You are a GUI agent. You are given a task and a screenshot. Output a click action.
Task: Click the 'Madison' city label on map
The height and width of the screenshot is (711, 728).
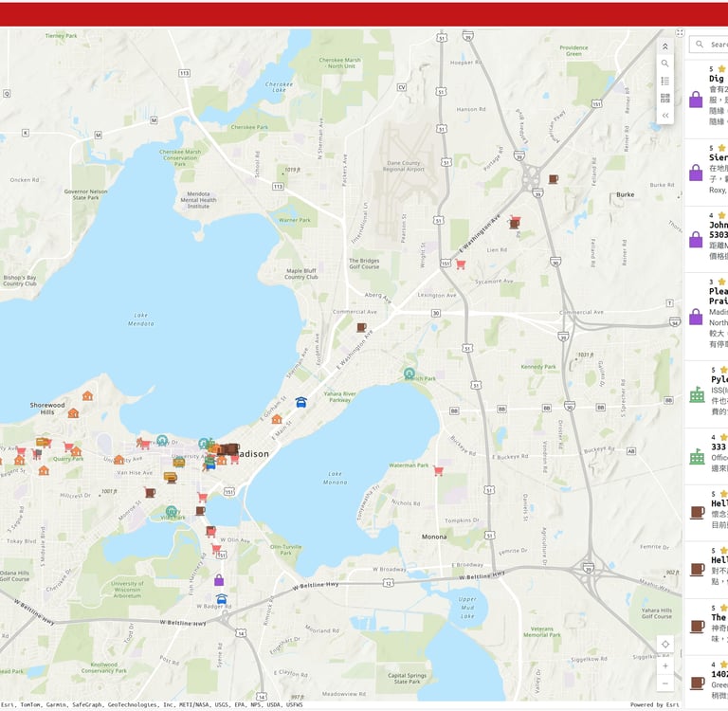pyautogui.click(x=252, y=454)
